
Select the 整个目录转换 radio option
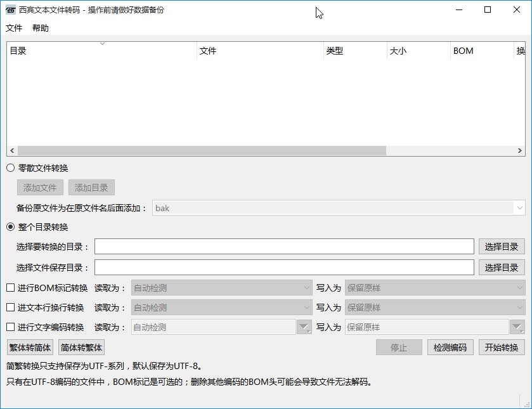(x=10, y=226)
